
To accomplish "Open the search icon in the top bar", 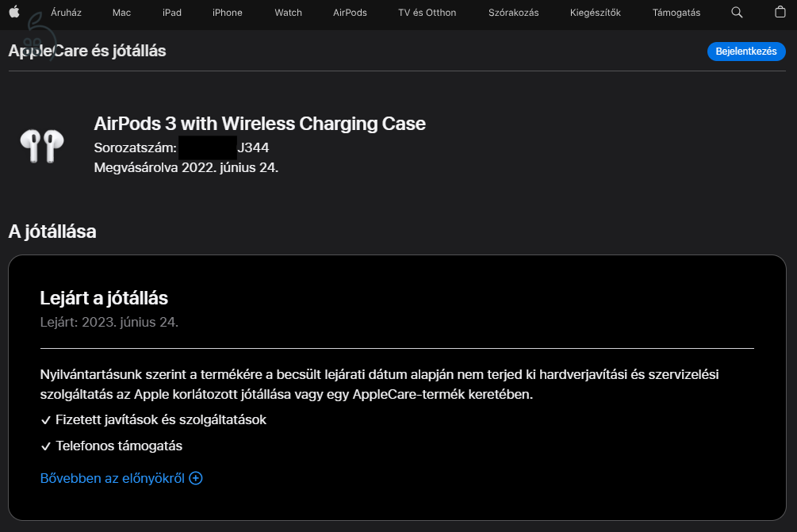I will (736, 12).
